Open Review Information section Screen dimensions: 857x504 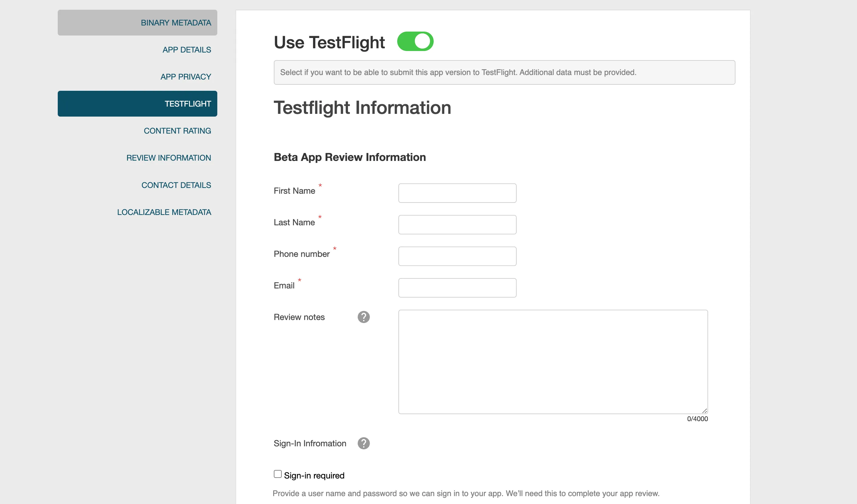tap(169, 158)
